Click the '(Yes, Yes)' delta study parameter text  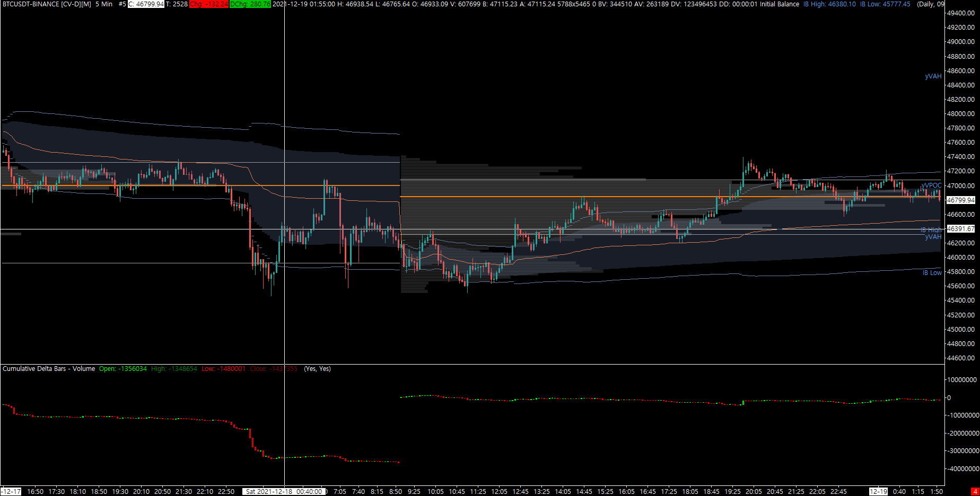[317, 369]
